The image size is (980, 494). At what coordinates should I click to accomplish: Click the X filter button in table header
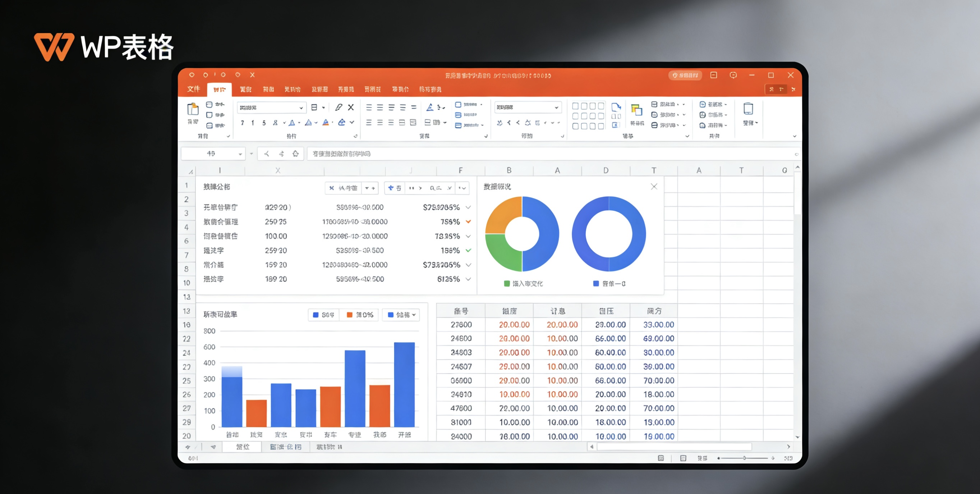331,188
